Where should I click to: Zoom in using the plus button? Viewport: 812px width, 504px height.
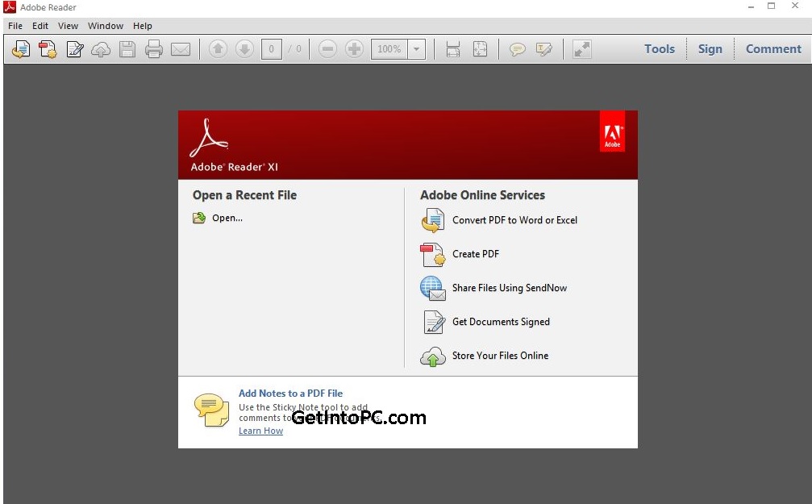pyautogui.click(x=354, y=49)
